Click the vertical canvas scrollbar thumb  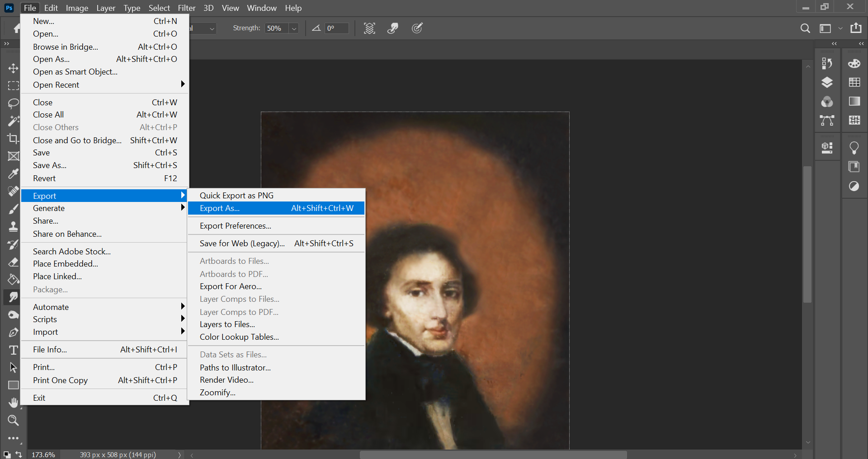click(x=807, y=234)
